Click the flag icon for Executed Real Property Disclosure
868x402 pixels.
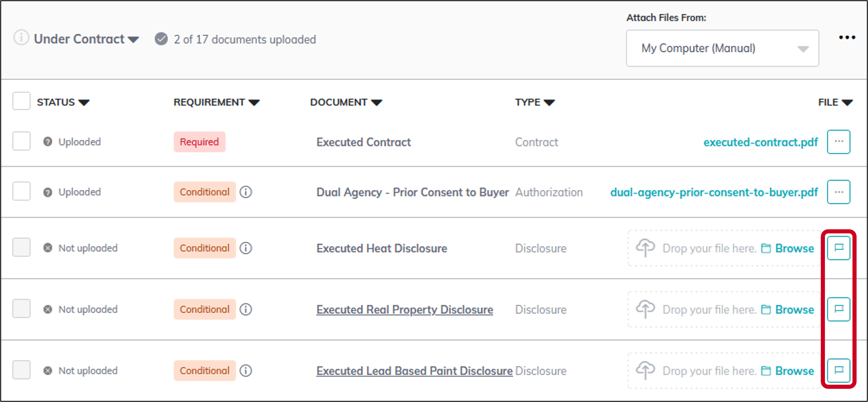839,309
